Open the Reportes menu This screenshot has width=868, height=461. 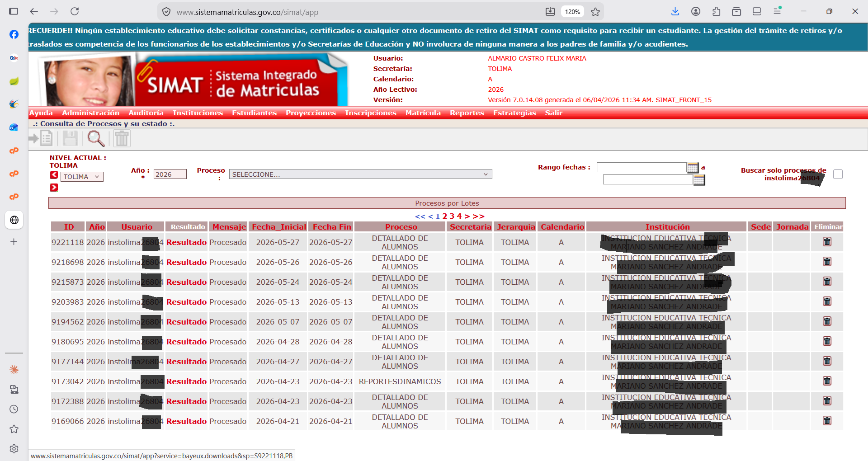coord(467,113)
